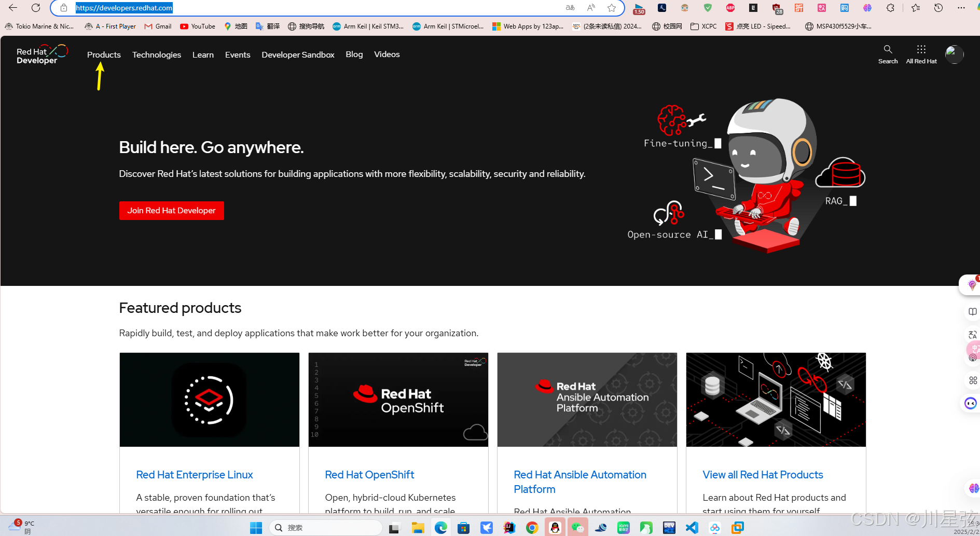980x536 pixels.
Task: Open Red Hat OpenShift link
Action: (369, 475)
